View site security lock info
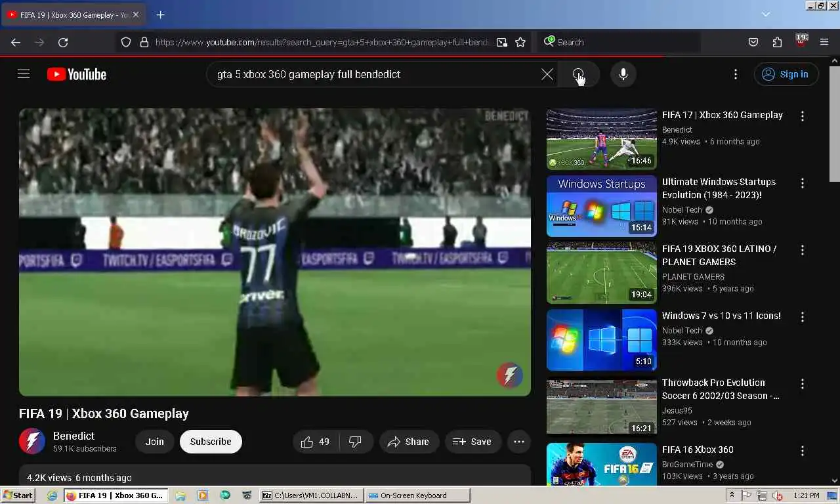The width and height of the screenshot is (840, 504). click(x=144, y=42)
